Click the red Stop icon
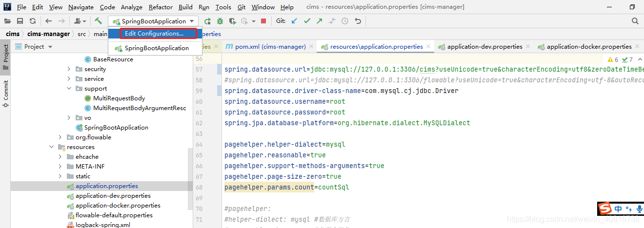 pos(263,21)
